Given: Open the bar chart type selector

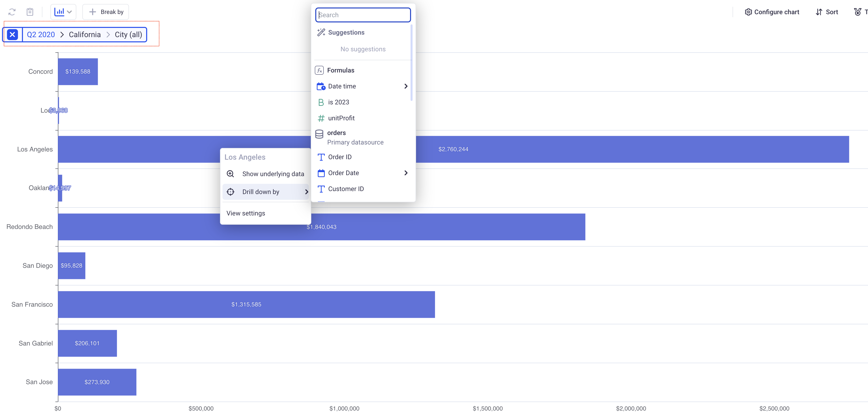Looking at the screenshot, I should click(x=63, y=12).
